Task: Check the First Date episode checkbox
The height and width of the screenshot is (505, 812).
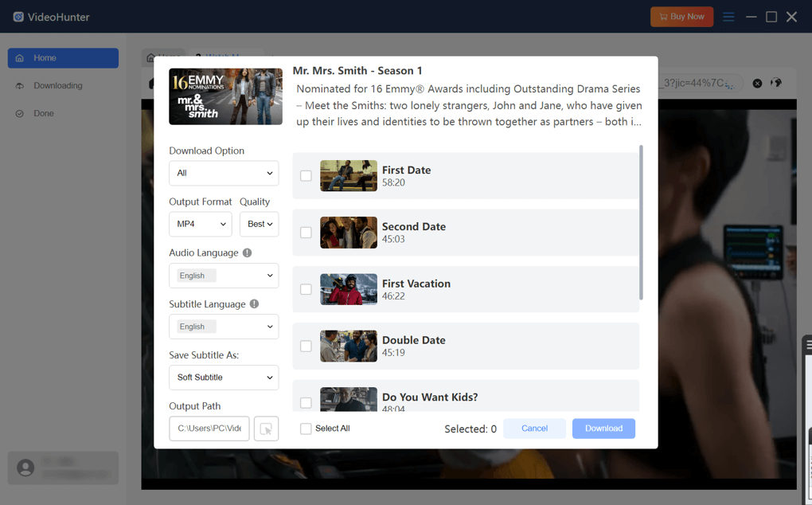Action: coord(306,175)
